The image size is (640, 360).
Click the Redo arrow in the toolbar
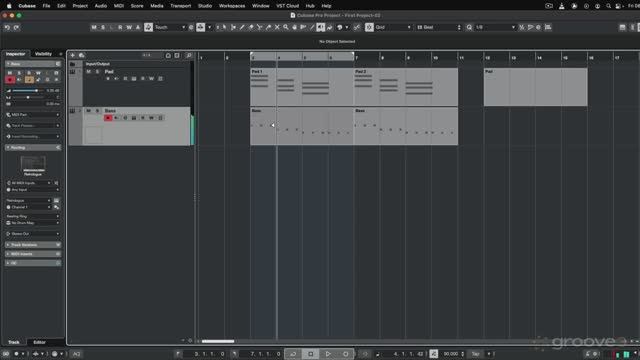click(16, 27)
